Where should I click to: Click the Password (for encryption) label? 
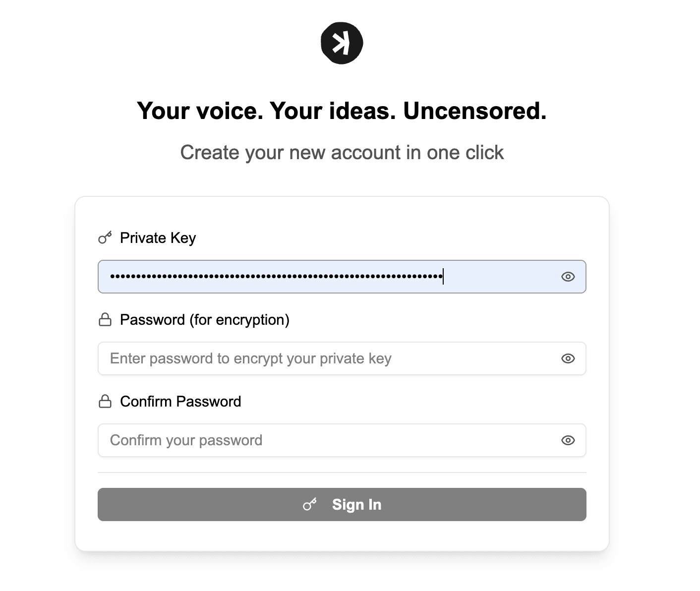[204, 320]
